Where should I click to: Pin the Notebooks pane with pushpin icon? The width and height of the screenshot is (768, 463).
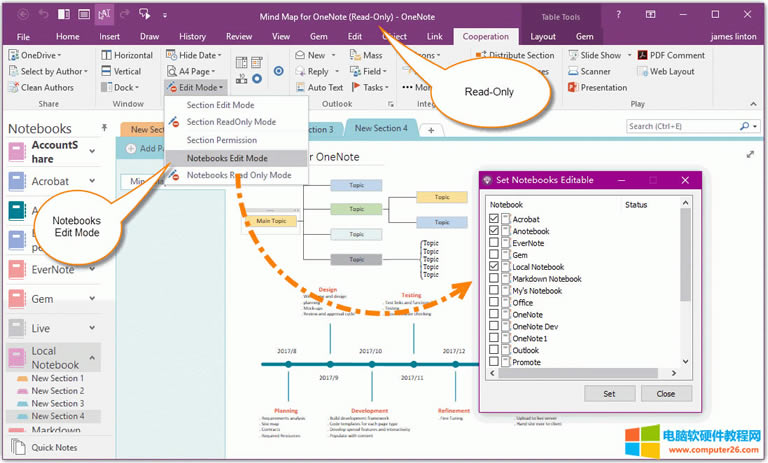pyautogui.click(x=104, y=128)
